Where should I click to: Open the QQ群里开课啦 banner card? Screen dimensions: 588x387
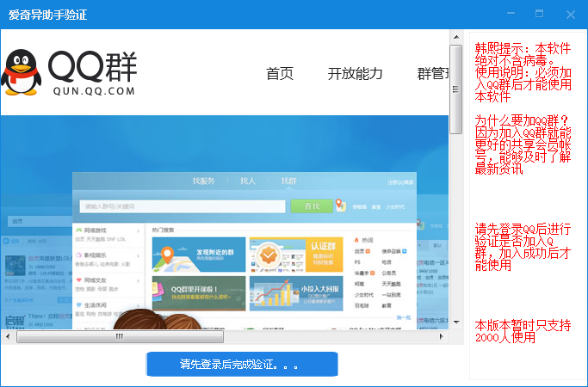[199, 293]
